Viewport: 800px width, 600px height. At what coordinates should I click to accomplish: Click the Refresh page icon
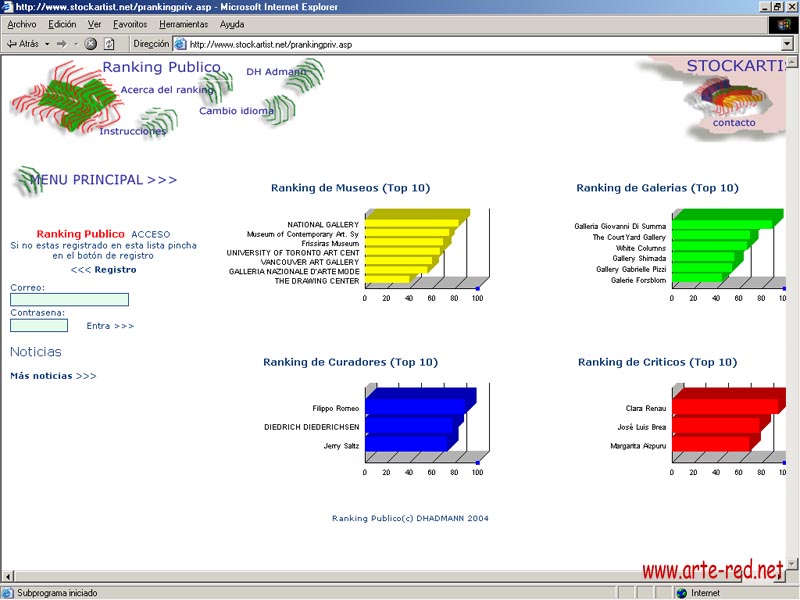point(109,44)
